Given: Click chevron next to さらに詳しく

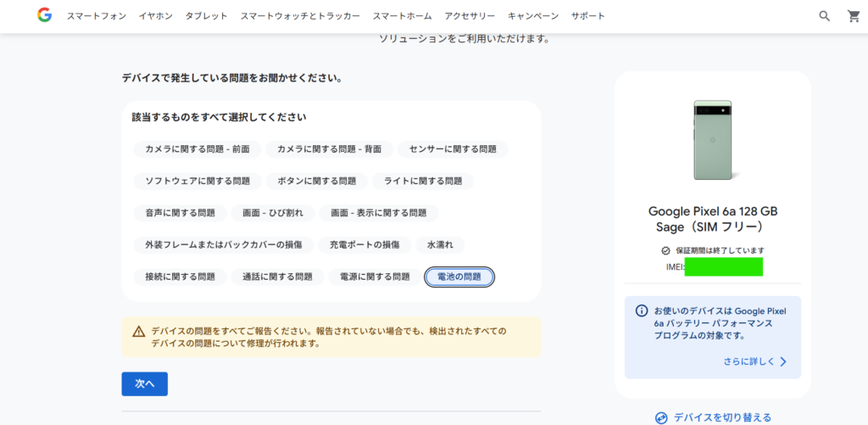Looking at the screenshot, I should point(782,362).
